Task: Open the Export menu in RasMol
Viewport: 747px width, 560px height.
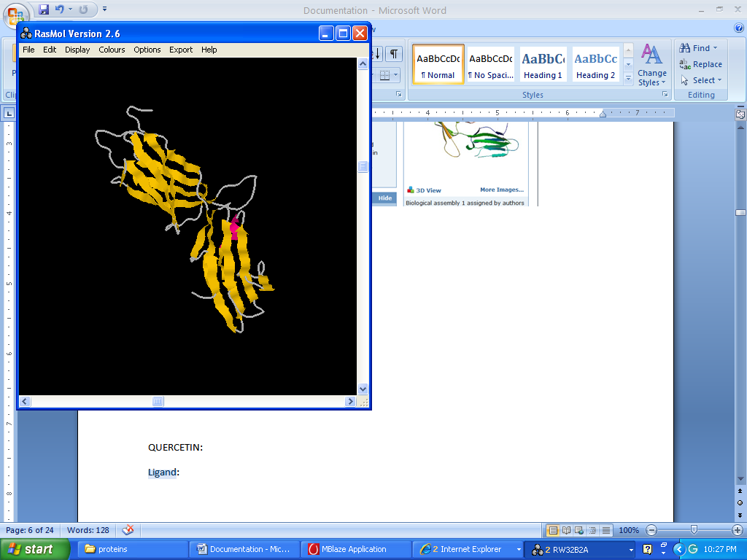Action: pos(181,50)
